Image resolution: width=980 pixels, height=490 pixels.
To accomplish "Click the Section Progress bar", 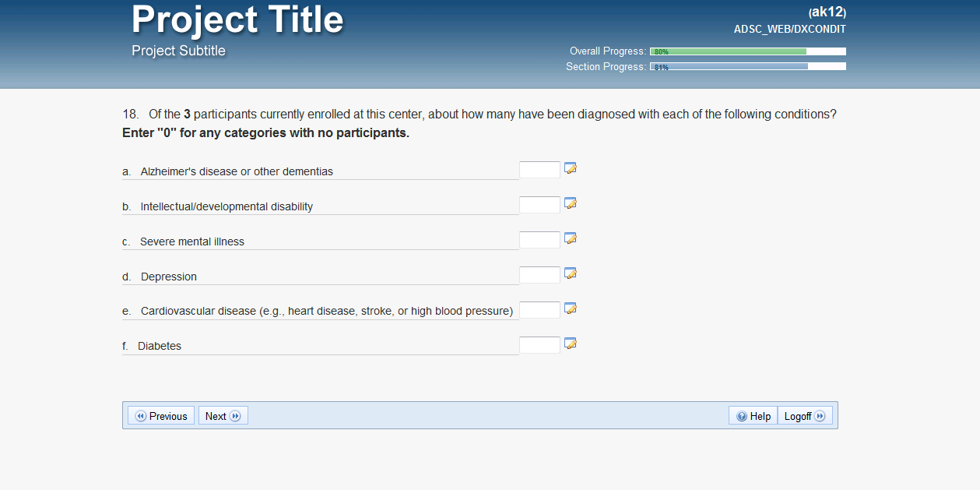I will (x=747, y=67).
